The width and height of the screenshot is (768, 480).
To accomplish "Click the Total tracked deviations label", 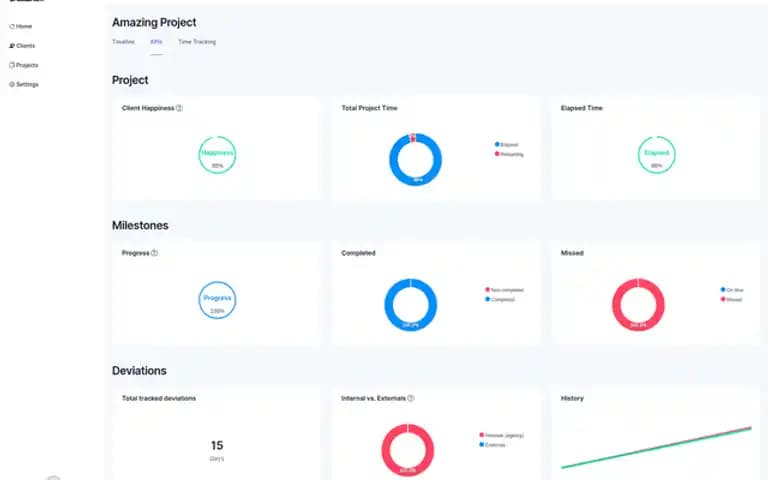I will pos(159,398).
